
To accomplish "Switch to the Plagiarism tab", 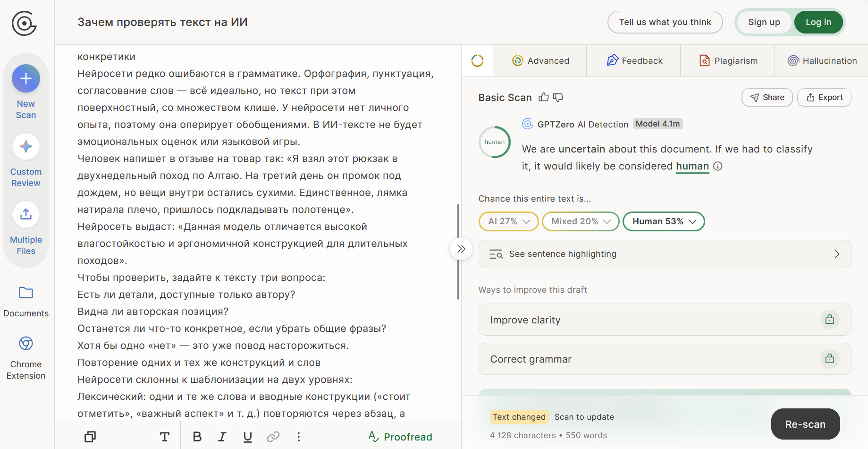I will [728, 60].
